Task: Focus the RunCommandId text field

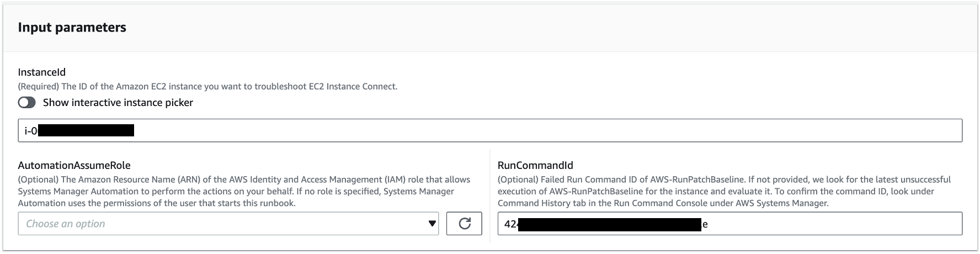Action: 828,224
